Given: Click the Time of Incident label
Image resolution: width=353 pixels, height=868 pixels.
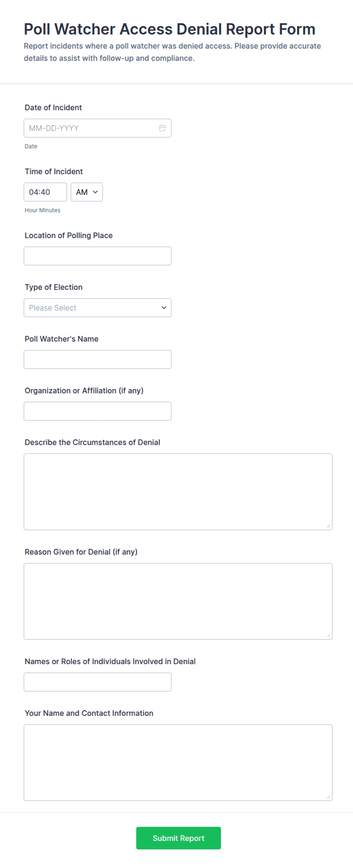Looking at the screenshot, I should tap(54, 171).
